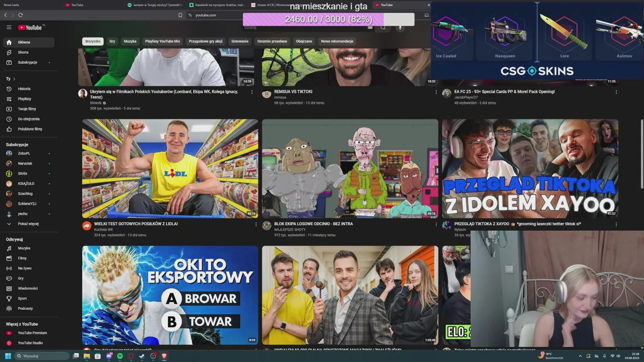Open options menu for EA FC 25 video
644x362 pixels.
[x=616, y=92]
